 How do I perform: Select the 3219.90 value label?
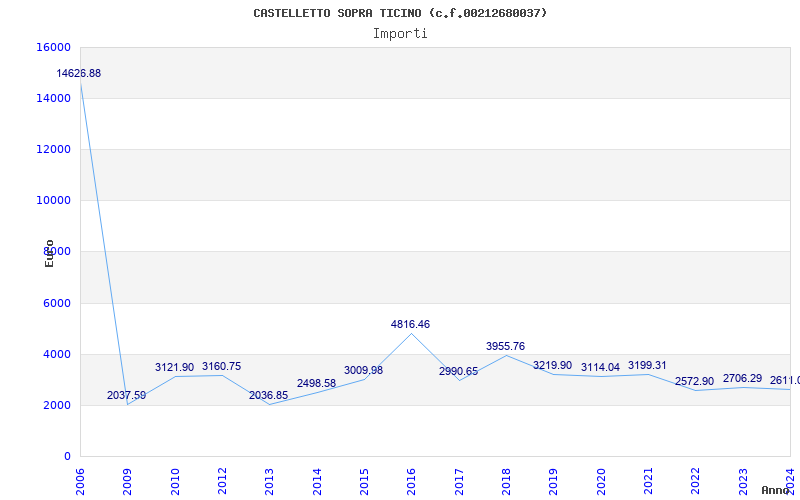point(552,365)
